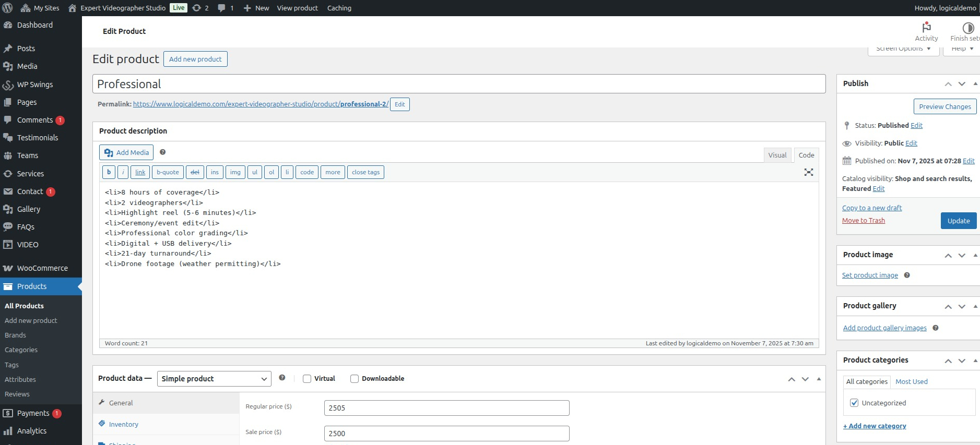
Task: Switch to Most Used categories tab
Action: tap(912, 381)
